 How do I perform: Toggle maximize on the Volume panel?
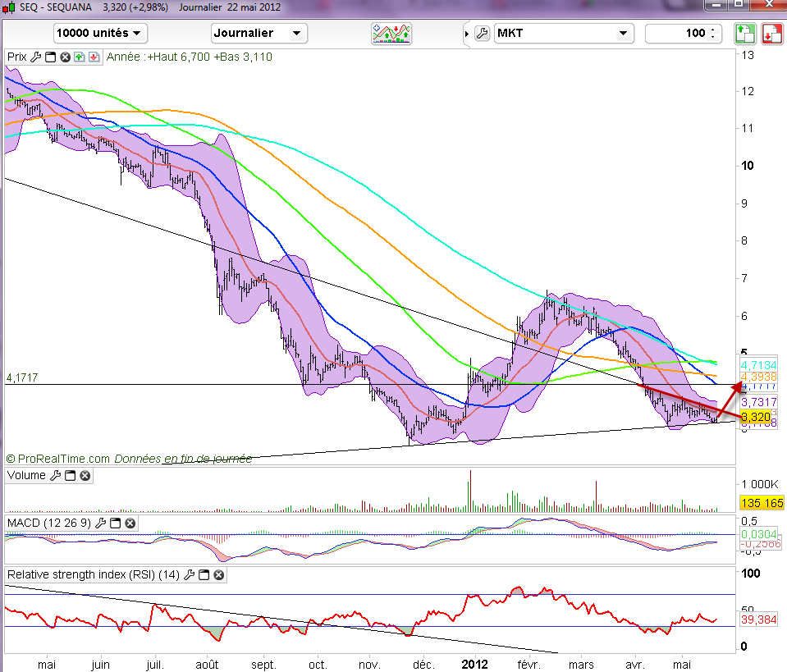point(71,475)
